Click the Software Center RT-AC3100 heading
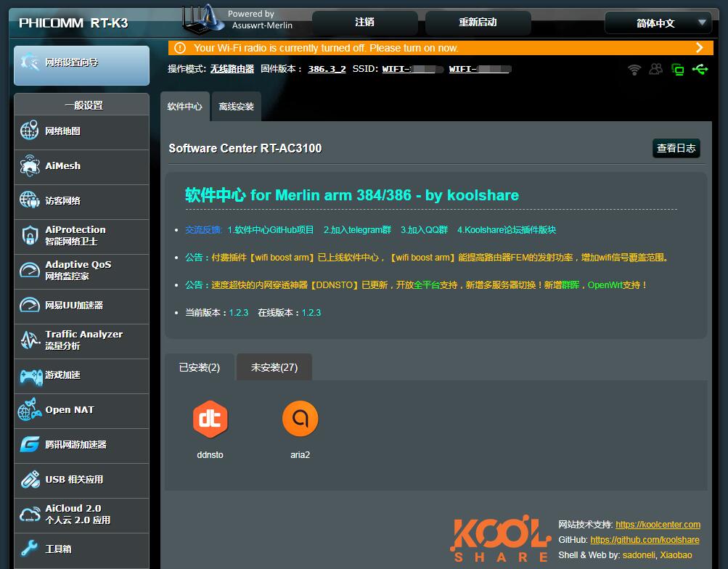The image size is (728, 569). click(x=245, y=148)
